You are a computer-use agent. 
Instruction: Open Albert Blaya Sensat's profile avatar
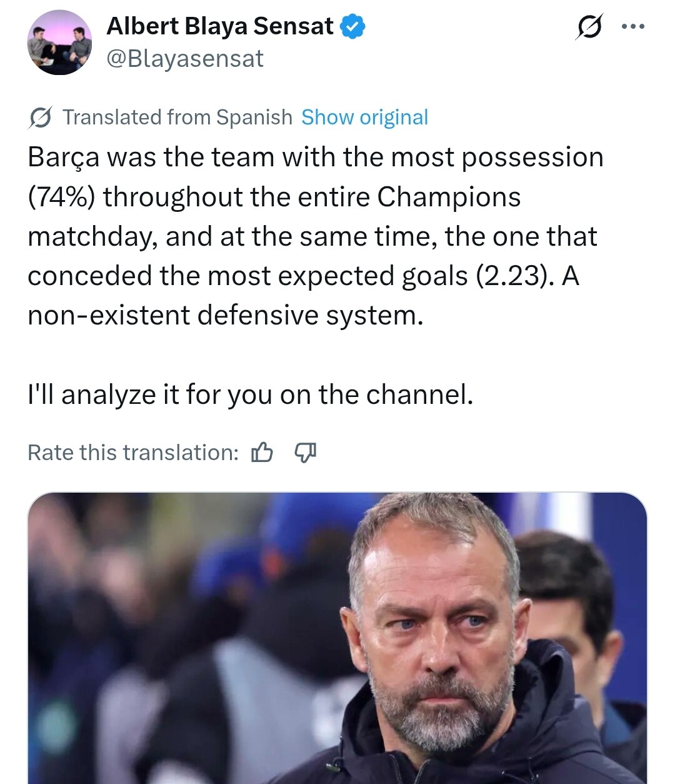(60, 43)
